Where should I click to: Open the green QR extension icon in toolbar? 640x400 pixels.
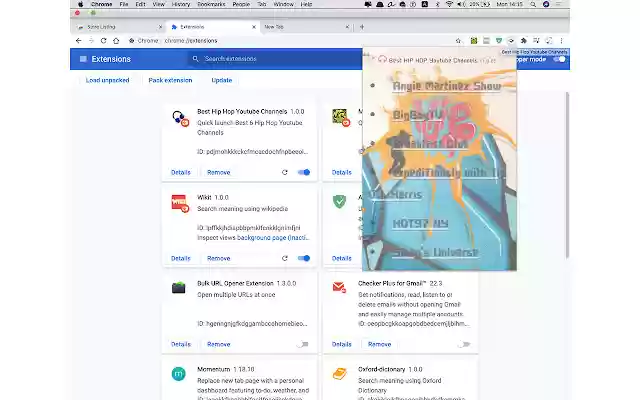pyautogui.click(x=473, y=41)
